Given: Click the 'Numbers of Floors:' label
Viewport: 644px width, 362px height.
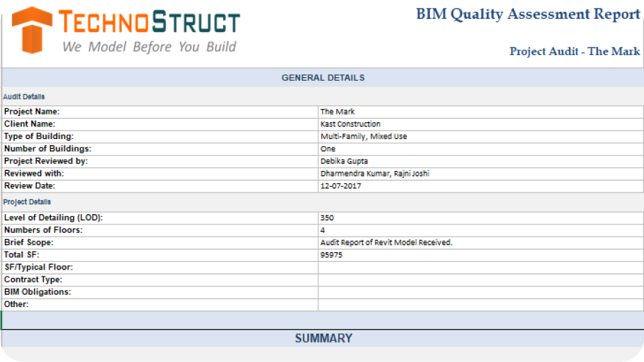Looking at the screenshot, I should point(43,230).
